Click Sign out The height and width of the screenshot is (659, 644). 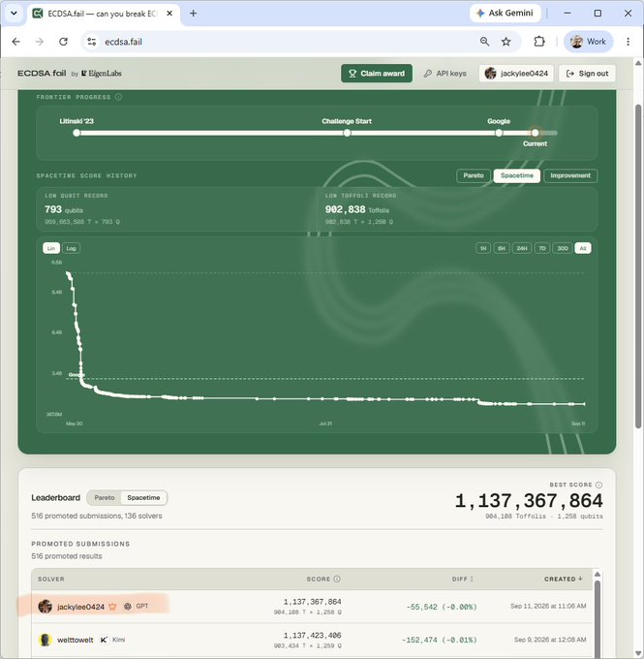[587, 74]
